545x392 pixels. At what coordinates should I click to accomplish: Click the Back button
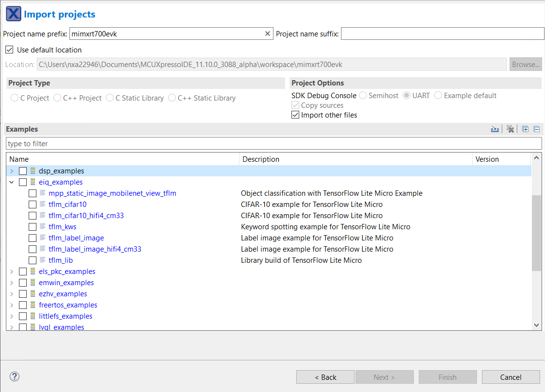tap(325, 377)
